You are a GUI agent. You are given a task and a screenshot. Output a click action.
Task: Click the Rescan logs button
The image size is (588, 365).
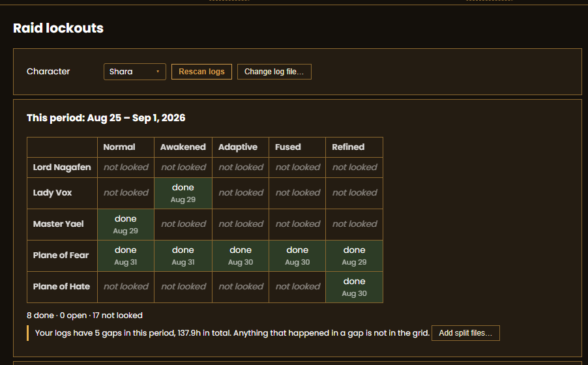pyautogui.click(x=201, y=72)
